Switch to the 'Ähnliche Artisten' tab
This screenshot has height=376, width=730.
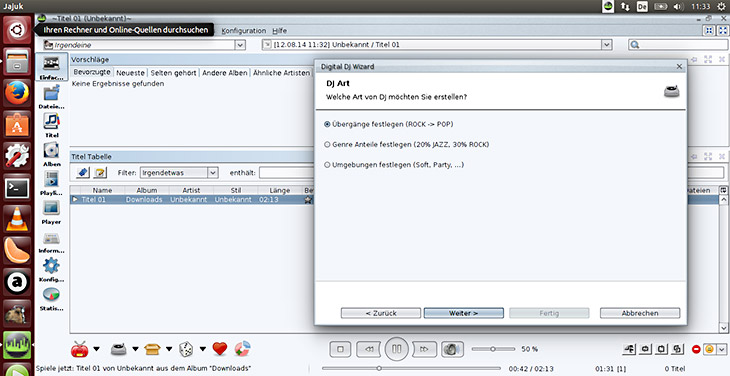click(282, 73)
